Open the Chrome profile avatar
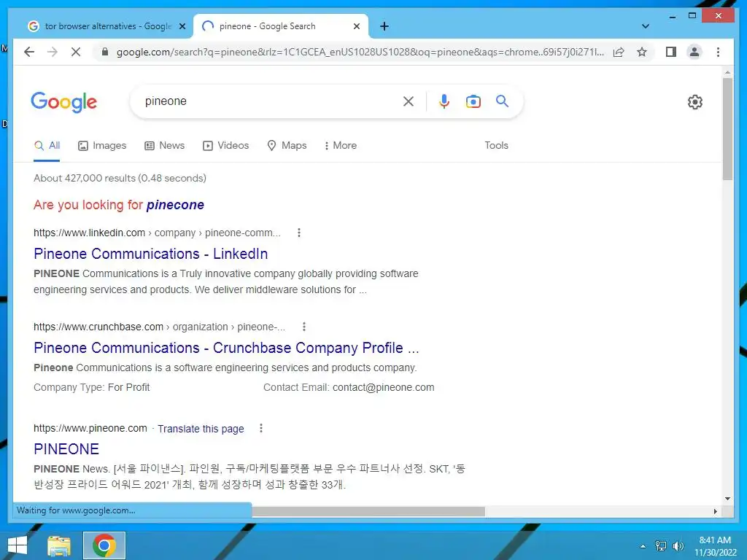The height and width of the screenshot is (560, 747). pos(694,52)
